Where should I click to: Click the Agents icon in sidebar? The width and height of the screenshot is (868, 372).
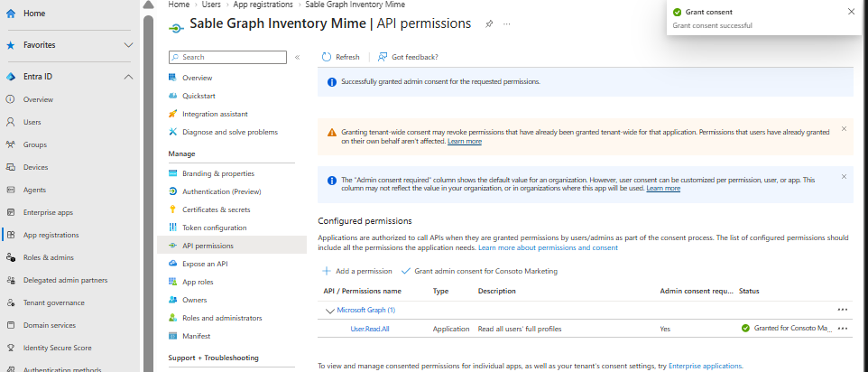tap(11, 190)
